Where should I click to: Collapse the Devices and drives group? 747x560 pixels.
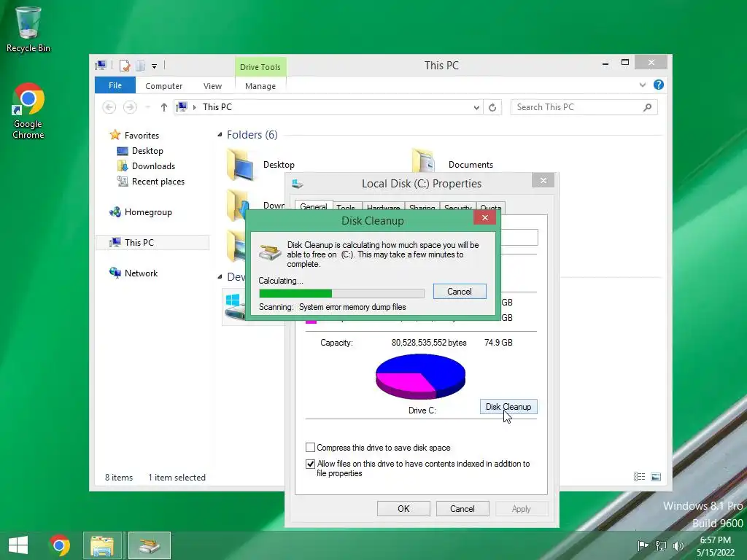220,276
